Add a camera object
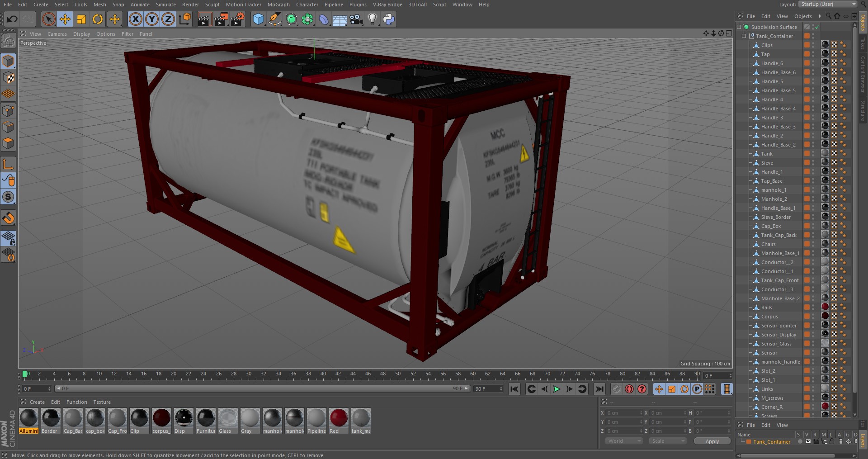The height and width of the screenshot is (459, 868). [x=356, y=19]
